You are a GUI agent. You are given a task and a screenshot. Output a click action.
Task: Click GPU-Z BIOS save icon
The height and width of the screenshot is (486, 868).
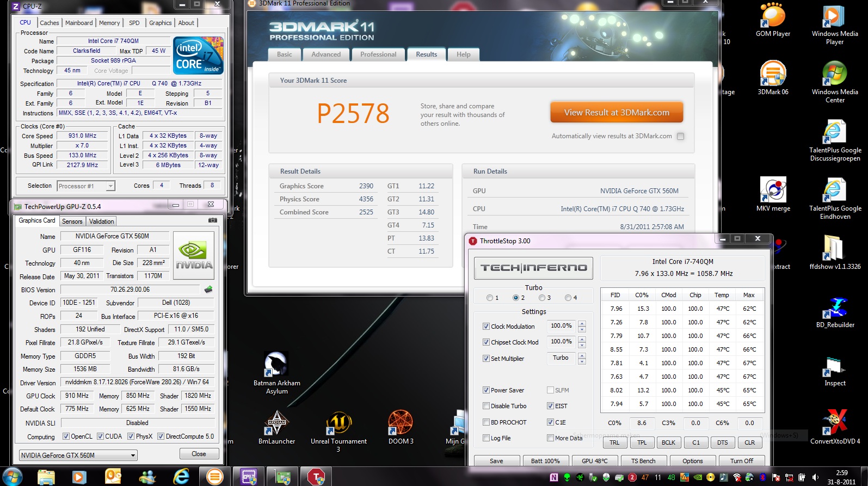(x=208, y=290)
